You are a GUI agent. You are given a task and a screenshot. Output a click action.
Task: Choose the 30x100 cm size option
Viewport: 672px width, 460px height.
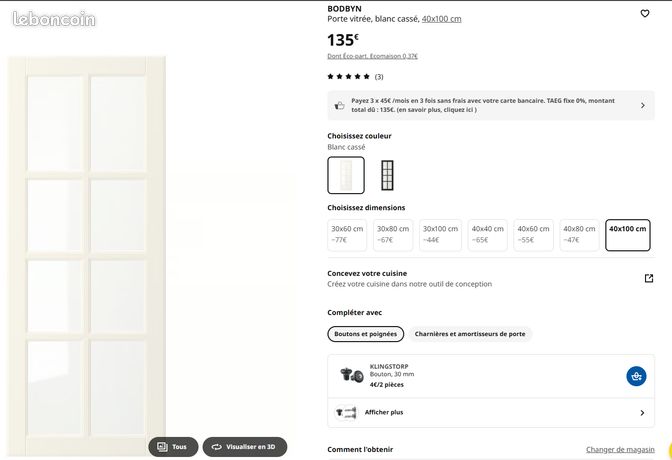(x=440, y=235)
